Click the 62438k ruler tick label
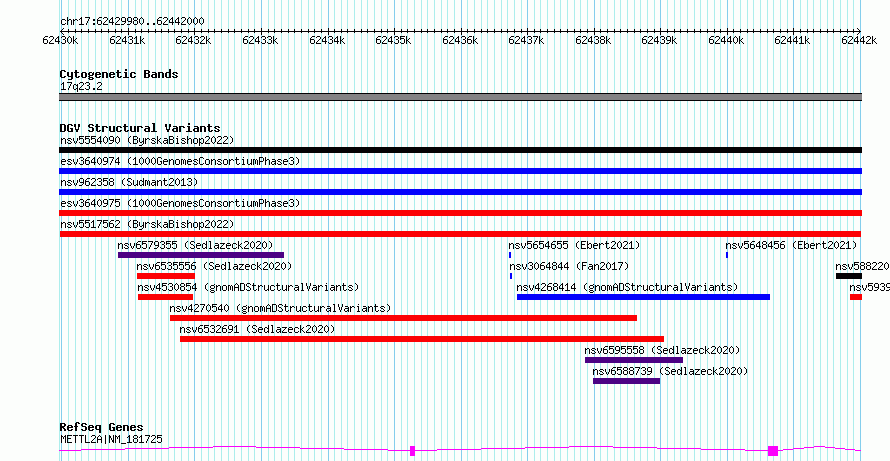The height and width of the screenshot is (461, 890). click(x=593, y=40)
